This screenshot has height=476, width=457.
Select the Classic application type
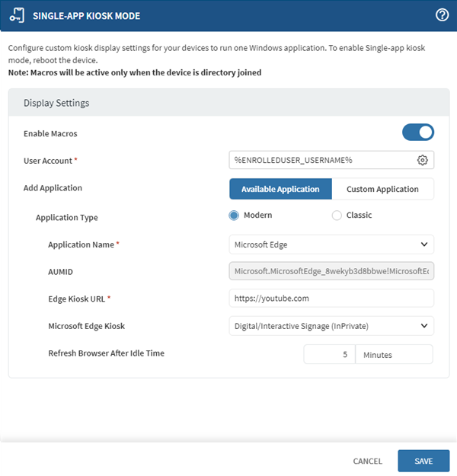(337, 216)
